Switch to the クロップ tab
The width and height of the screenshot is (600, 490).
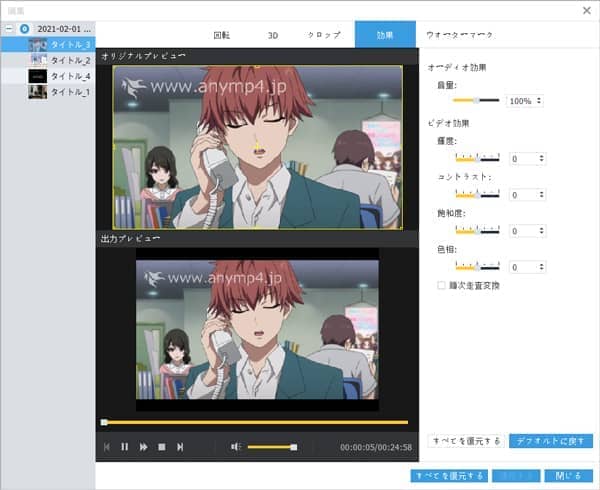click(324, 35)
